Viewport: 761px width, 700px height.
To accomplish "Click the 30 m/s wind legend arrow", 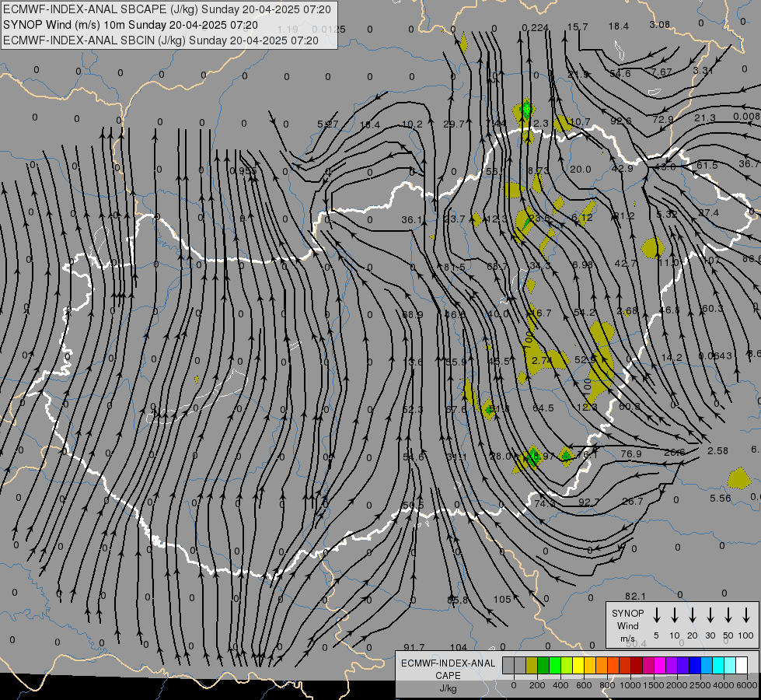I will [710, 614].
